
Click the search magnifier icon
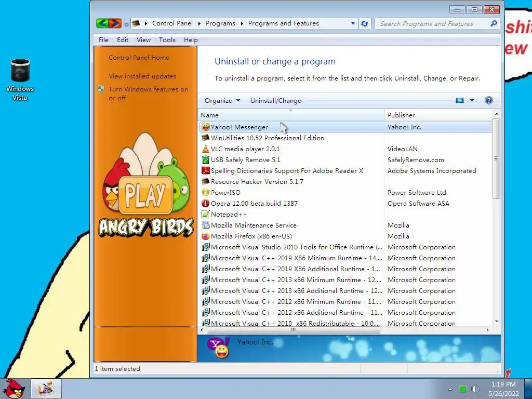click(x=494, y=23)
